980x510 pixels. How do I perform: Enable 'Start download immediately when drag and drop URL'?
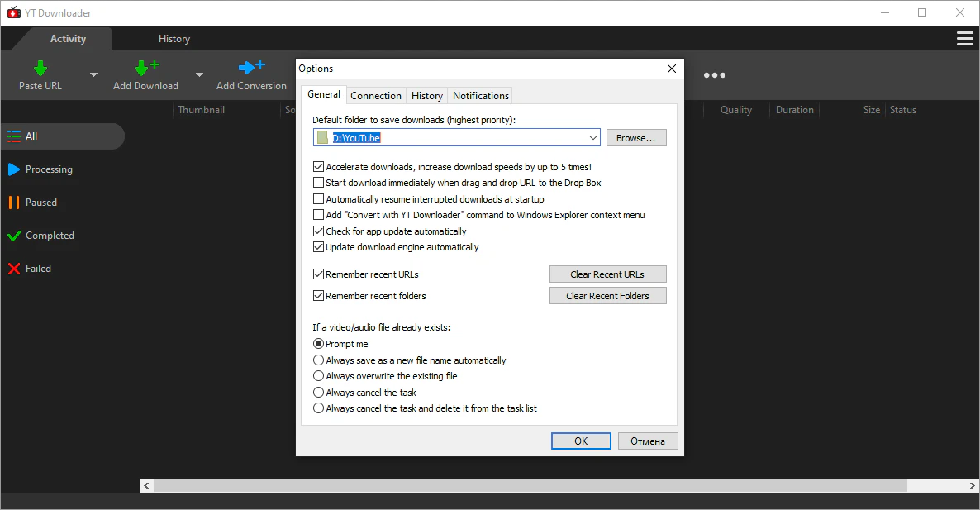click(319, 183)
